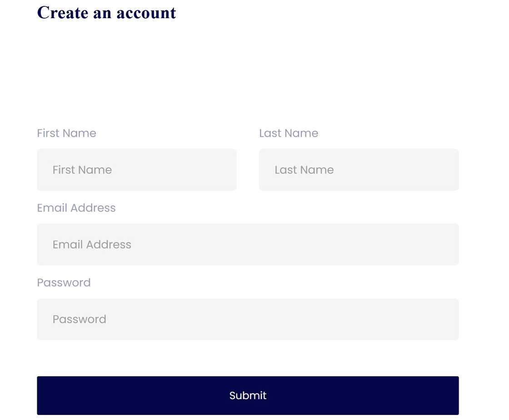The height and width of the screenshot is (420, 509).
Task: Click the First Name input field
Action: click(137, 170)
